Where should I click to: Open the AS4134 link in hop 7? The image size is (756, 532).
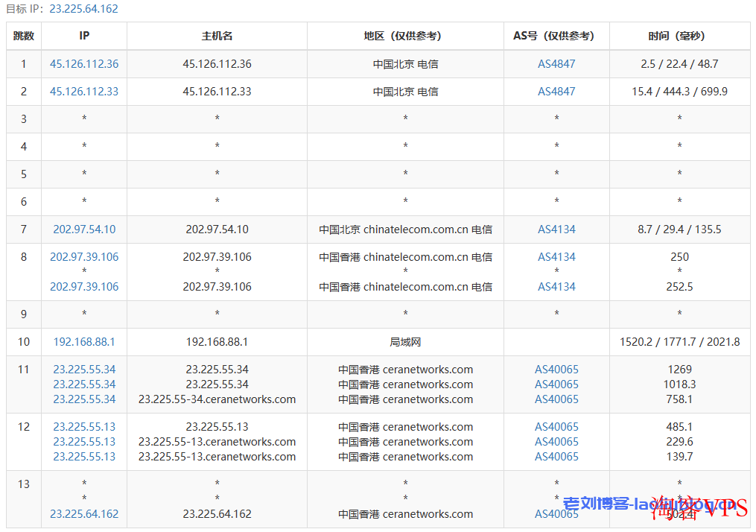[556, 229]
